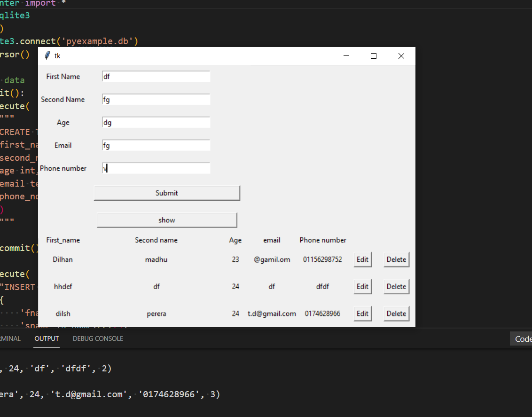Select the madhu second name cell
The height and width of the screenshot is (417, 532).
pos(156,260)
